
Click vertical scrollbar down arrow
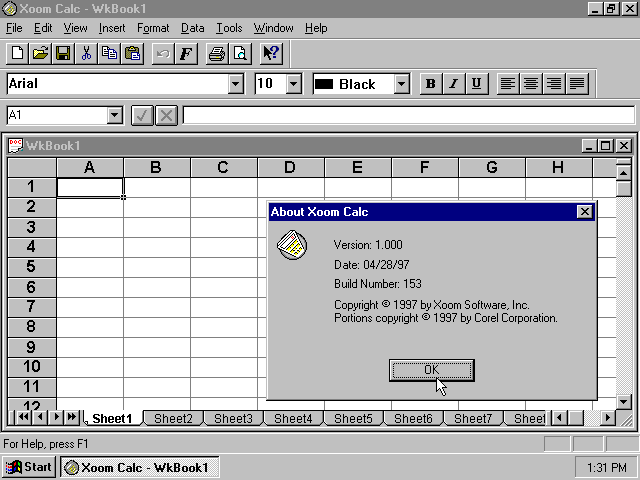click(624, 402)
